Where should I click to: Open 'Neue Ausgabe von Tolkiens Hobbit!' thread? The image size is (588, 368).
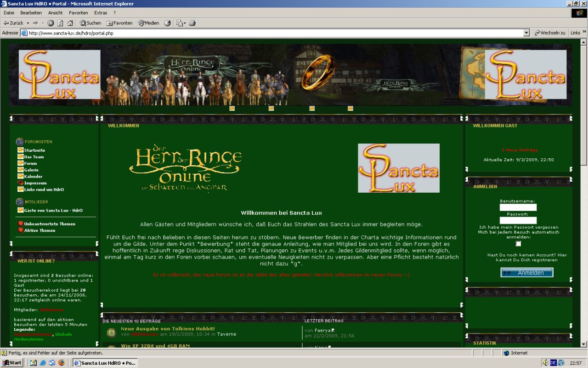coord(168,328)
